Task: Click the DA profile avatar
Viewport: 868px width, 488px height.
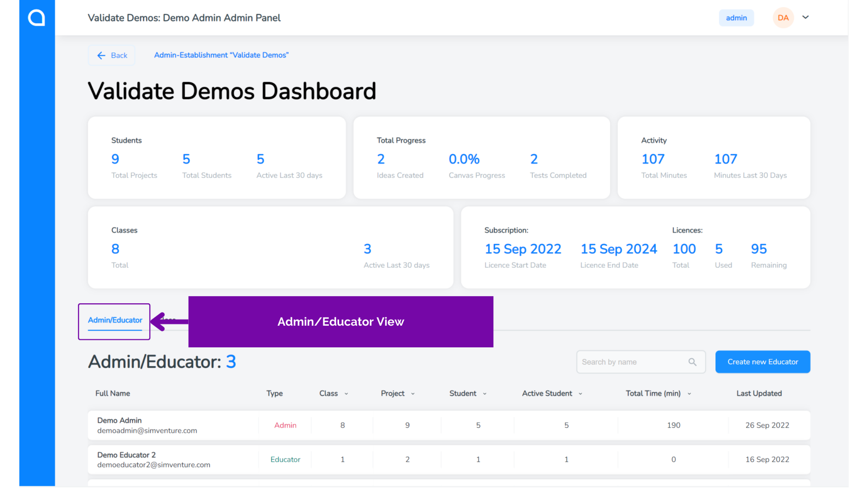Action: pyautogui.click(x=783, y=17)
